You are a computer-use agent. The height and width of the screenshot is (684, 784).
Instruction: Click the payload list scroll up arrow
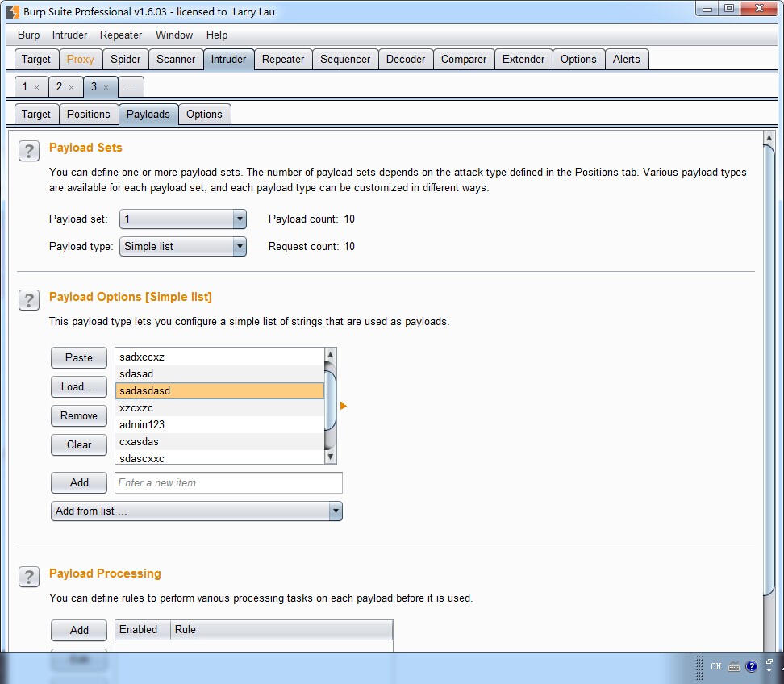pos(330,354)
